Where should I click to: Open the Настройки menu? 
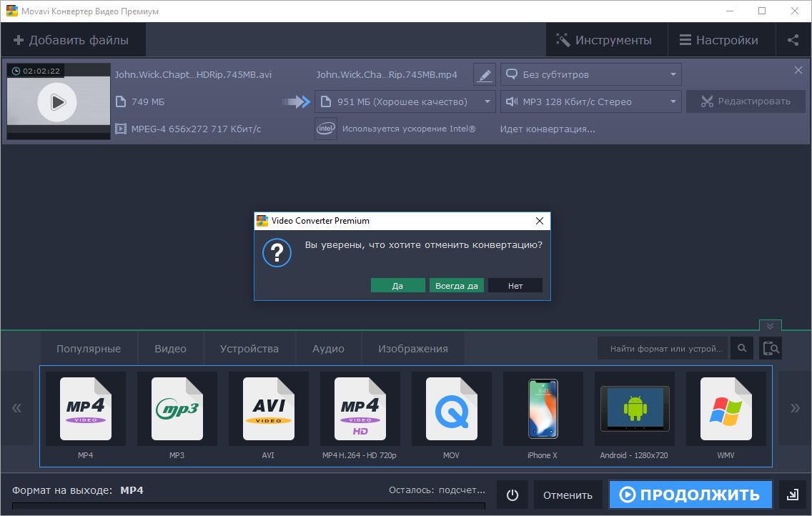tap(721, 40)
